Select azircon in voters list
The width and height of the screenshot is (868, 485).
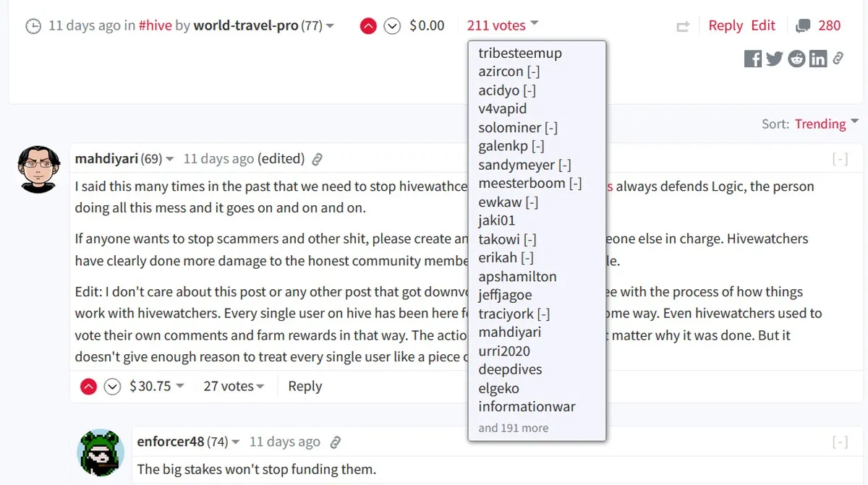501,71
